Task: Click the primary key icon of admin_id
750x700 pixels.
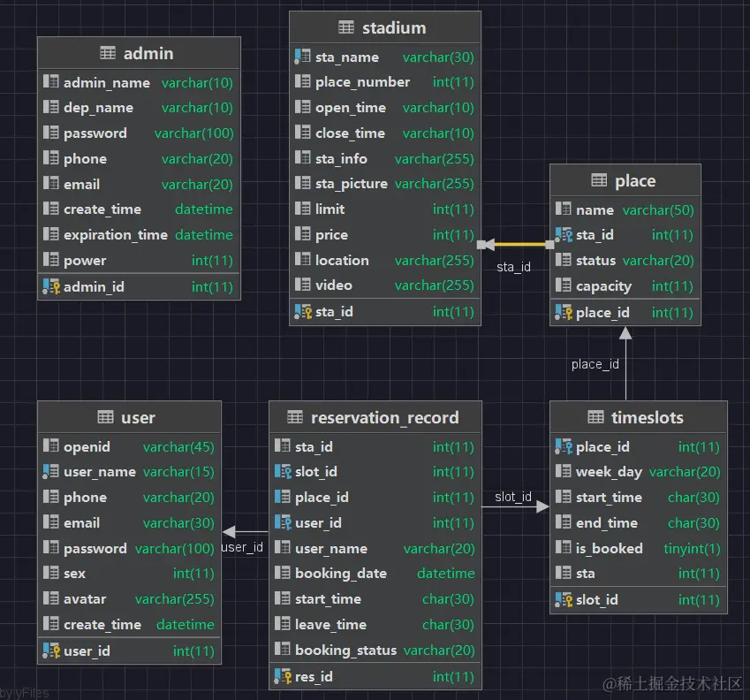Action: coord(51,286)
